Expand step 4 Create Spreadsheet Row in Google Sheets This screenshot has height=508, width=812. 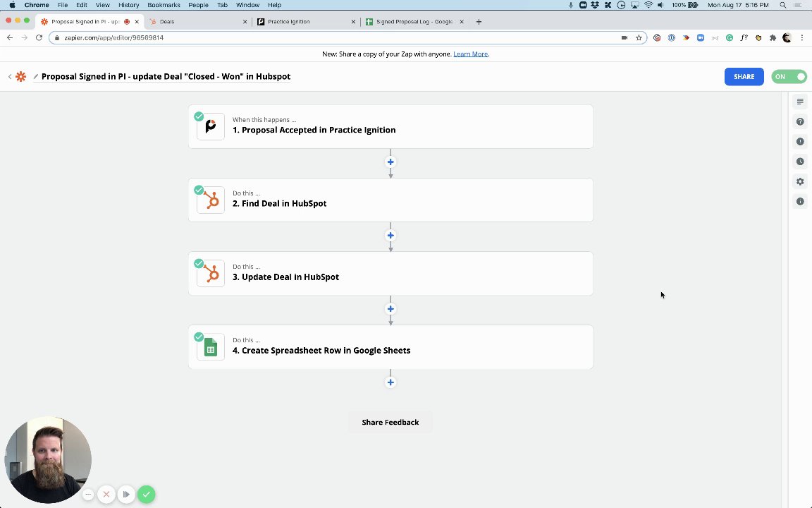point(391,347)
